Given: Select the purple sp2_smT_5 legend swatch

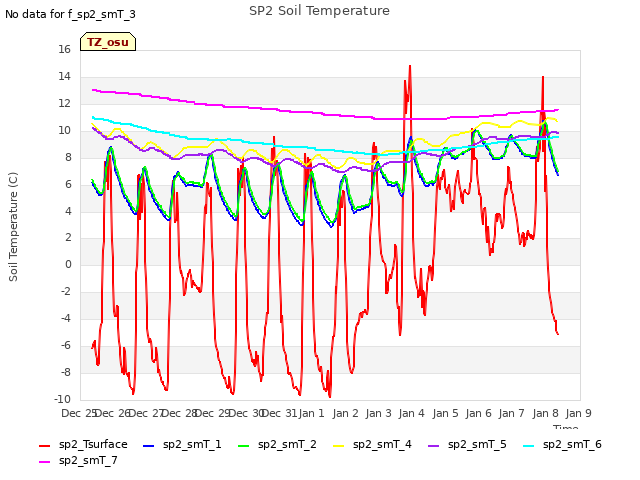Looking at the screenshot, I should [433, 446].
